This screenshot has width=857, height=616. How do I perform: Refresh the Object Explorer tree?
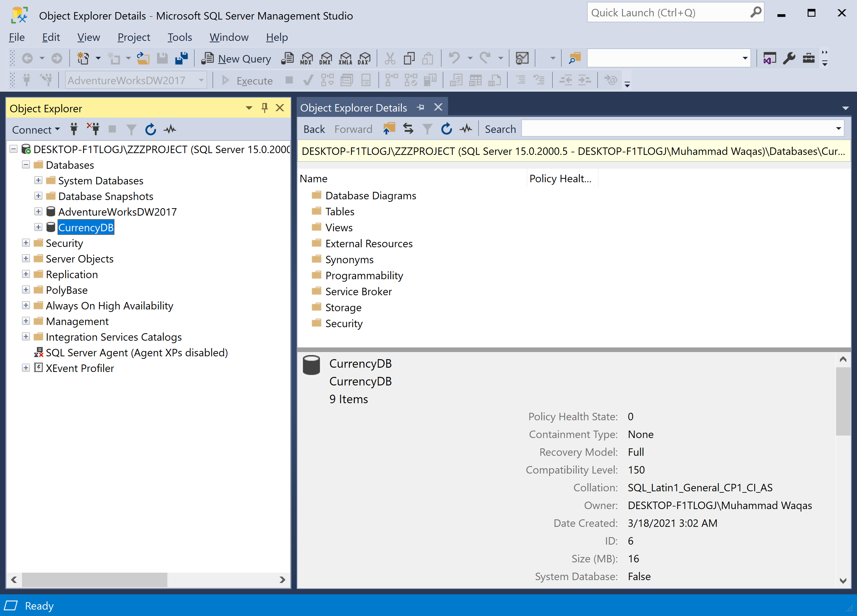[x=150, y=130]
